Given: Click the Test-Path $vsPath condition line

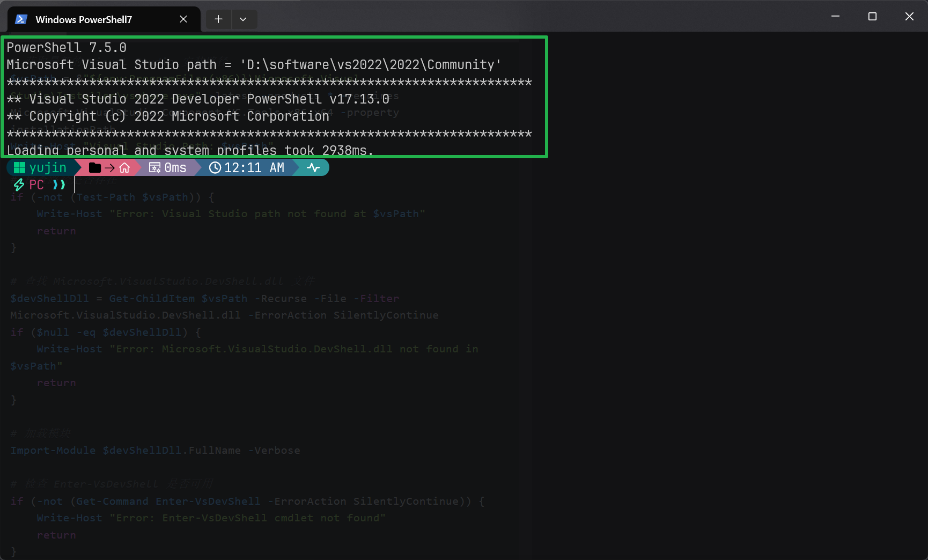Looking at the screenshot, I should click(x=112, y=197).
